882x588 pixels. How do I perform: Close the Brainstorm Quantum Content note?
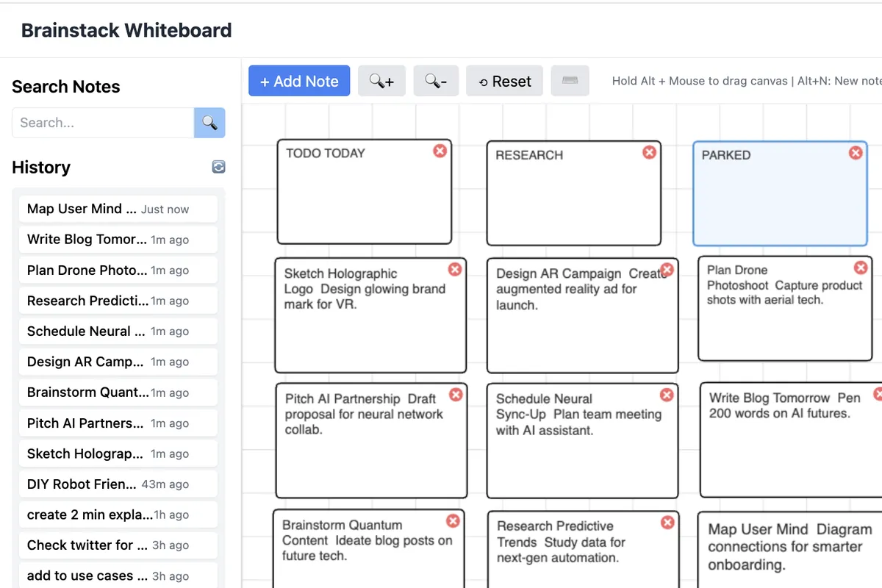tap(453, 521)
